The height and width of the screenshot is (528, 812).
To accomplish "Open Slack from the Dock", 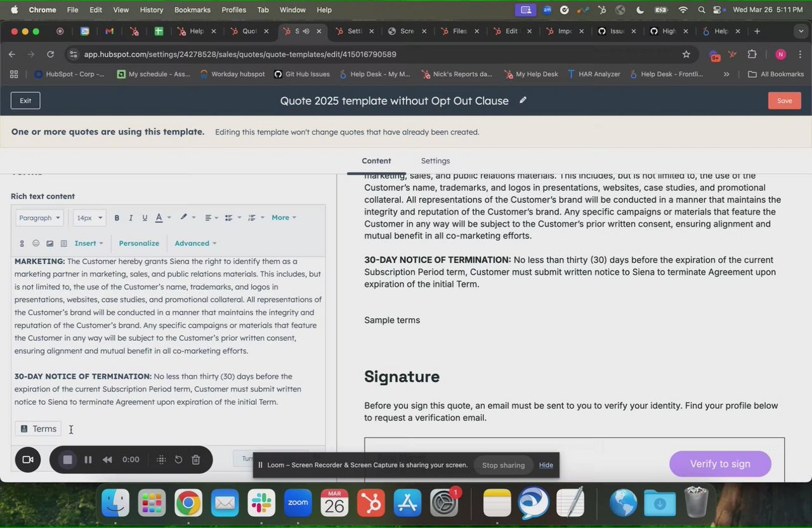I will coord(261,504).
